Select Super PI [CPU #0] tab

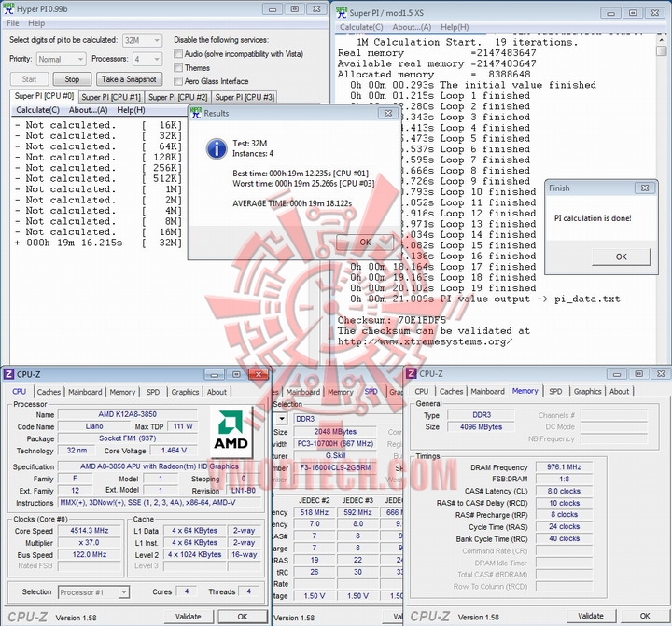(x=44, y=96)
